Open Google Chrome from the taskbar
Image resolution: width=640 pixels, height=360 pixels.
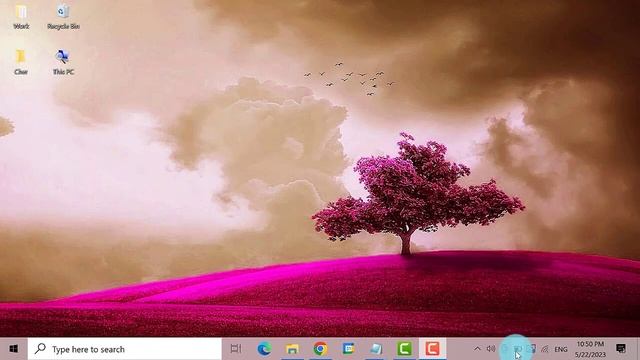(320, 349)
